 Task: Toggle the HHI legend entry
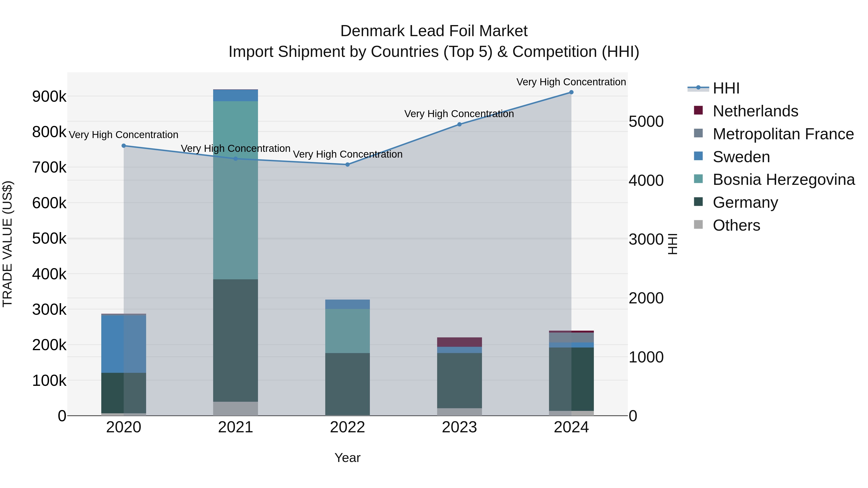pyautogui.click(x=714, y=88)
